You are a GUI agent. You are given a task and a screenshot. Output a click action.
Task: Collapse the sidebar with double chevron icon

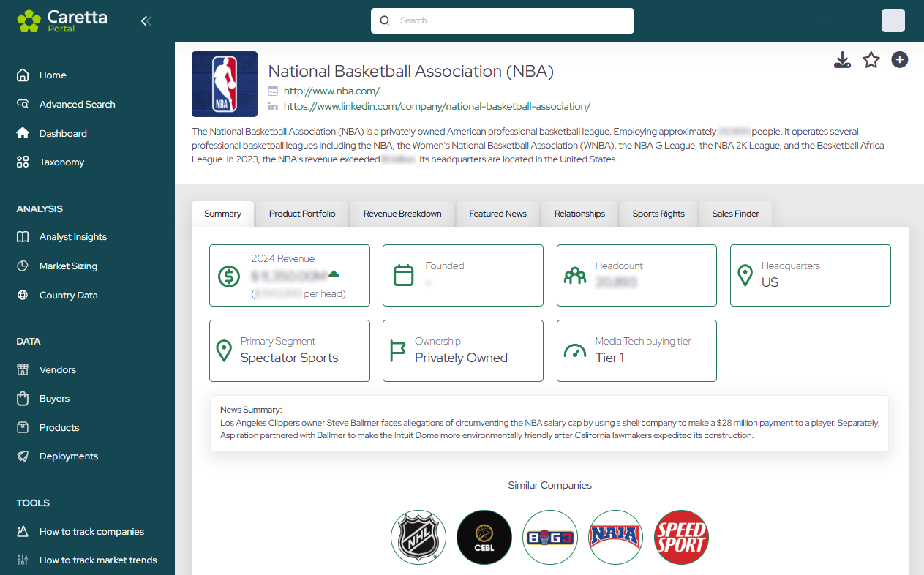pyautogui.click(x=146, y=21)
